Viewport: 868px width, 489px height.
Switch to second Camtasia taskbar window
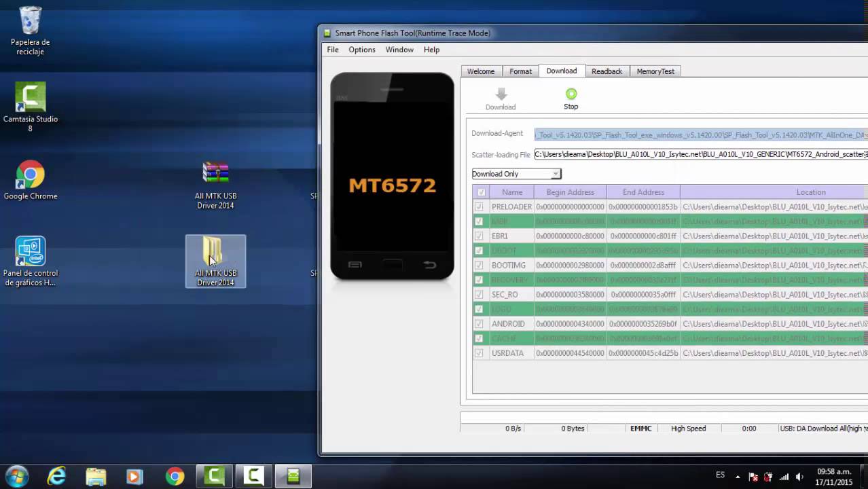[254, 477]
